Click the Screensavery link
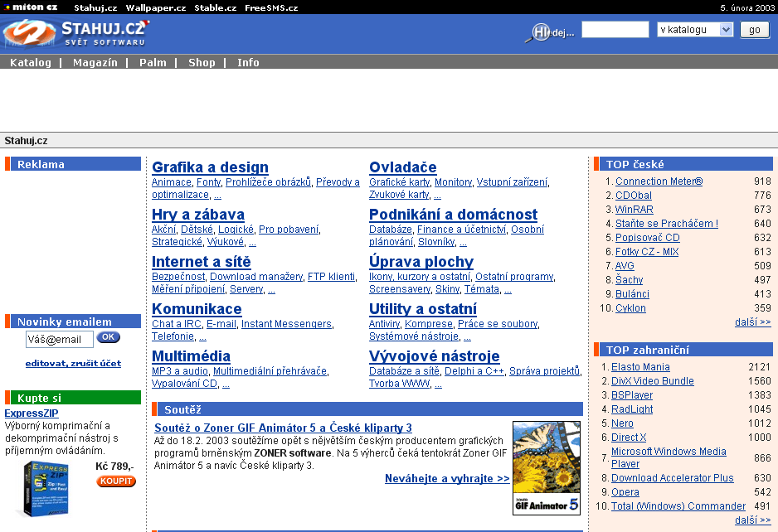The image size is (778, 532). coord(400,288)
